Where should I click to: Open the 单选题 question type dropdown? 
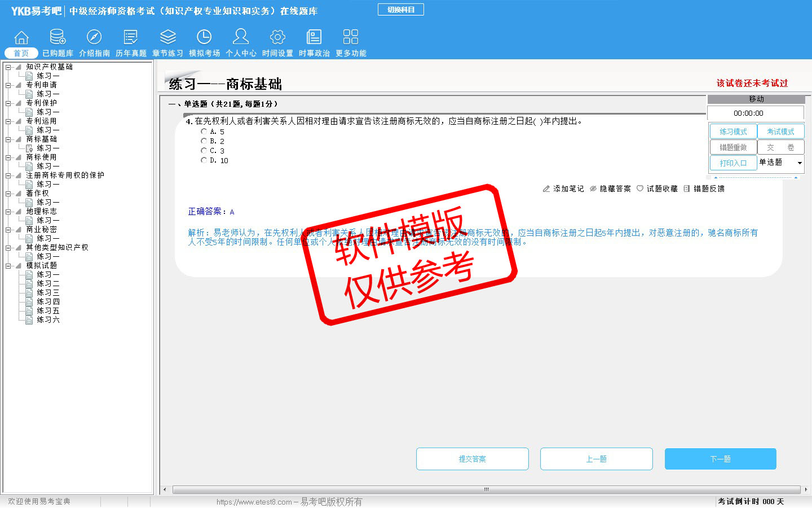point(799,163)
